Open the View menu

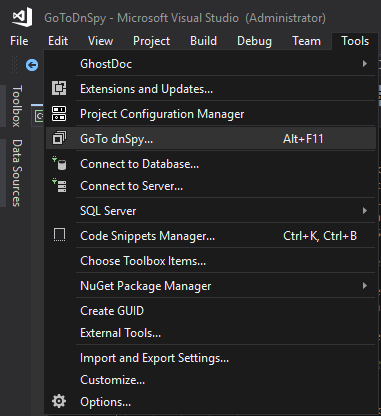[x=100, y=41]
